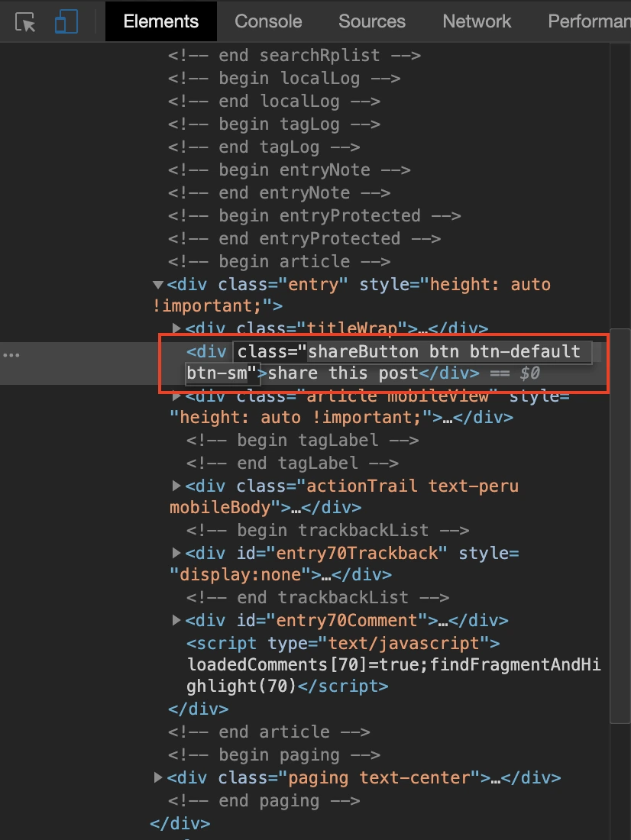Viewport: 631px width, 840px height.
Task: Expand the actionTrail text-peru div
Action: [176, 486]
